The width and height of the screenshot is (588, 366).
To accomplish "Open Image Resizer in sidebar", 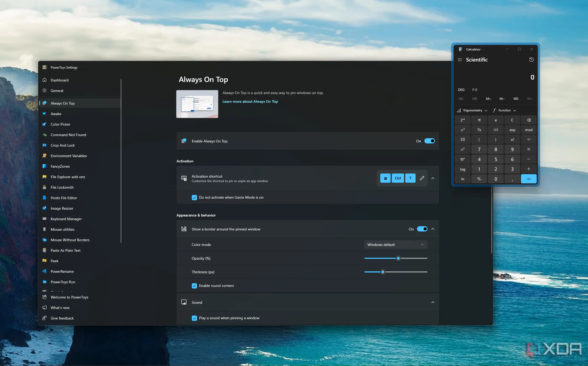I will [x=80, y=208].
